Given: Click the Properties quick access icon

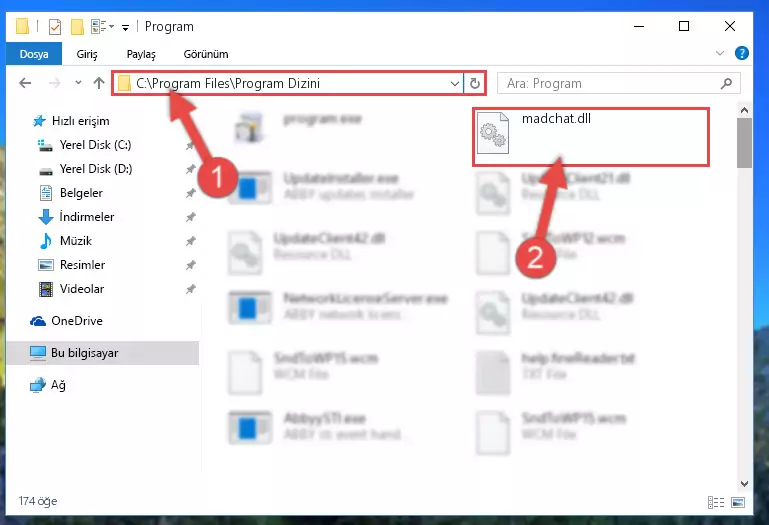Looking at the screenshot, I should point(55,26).
